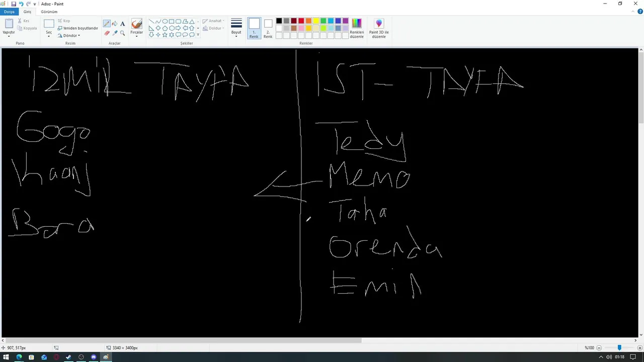The height and width of the screenshot is (362, 644).
Task: Select the Oval shape
Action: pyautogui.click(x=165, y=21)
